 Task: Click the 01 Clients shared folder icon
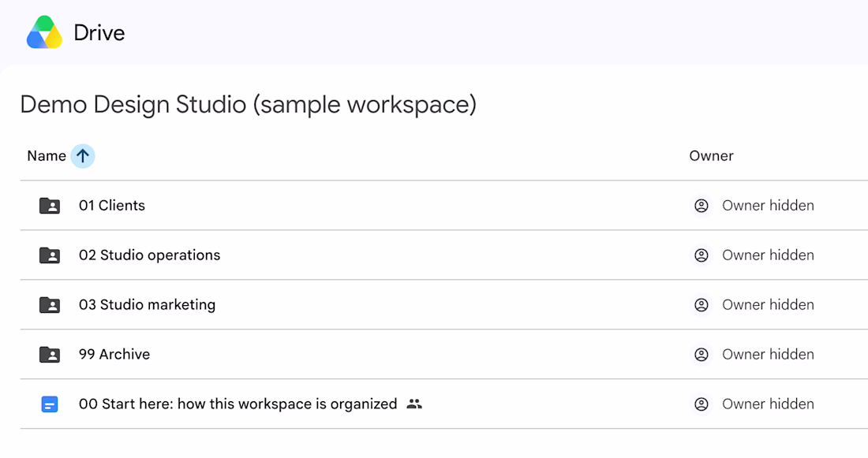pos(50,206)
